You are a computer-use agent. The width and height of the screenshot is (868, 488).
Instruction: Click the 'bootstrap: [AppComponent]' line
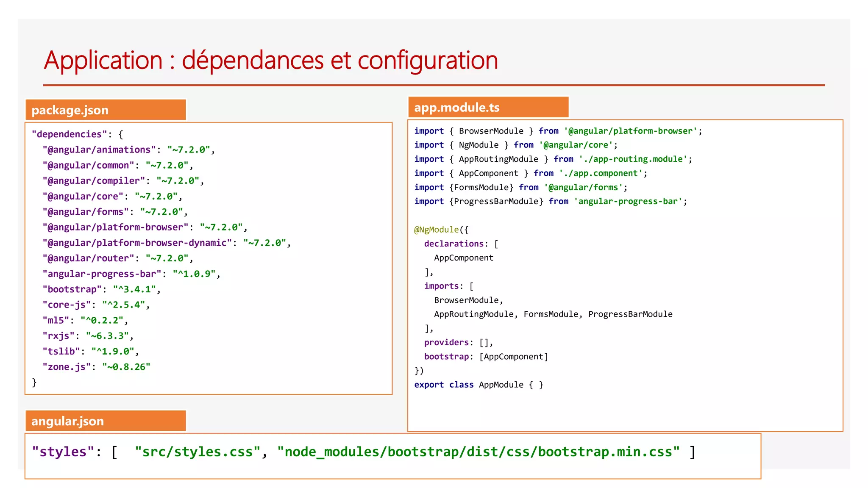[x=486, y=357]
